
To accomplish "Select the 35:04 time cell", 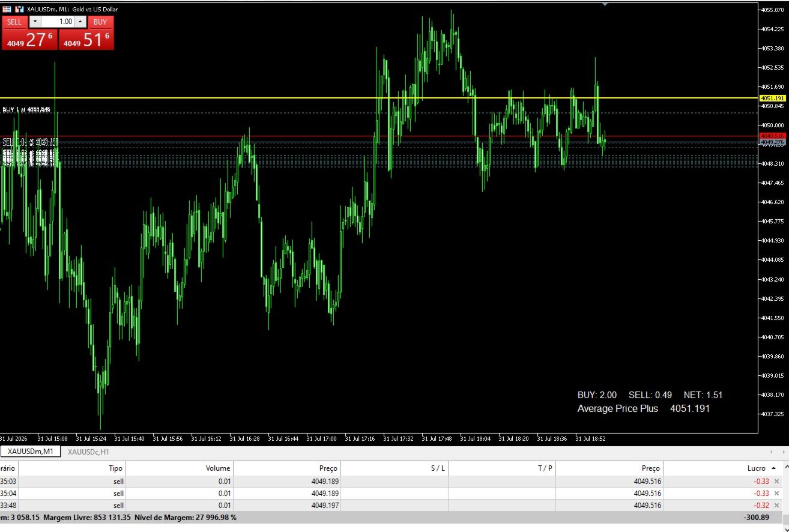I will pyautogui.click(x=9, y=494).
